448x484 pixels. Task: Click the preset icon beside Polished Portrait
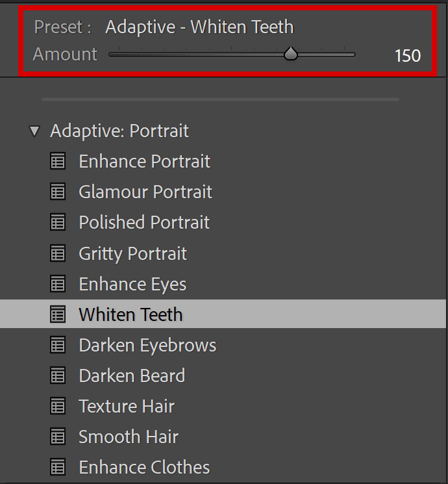click(58, 222)
